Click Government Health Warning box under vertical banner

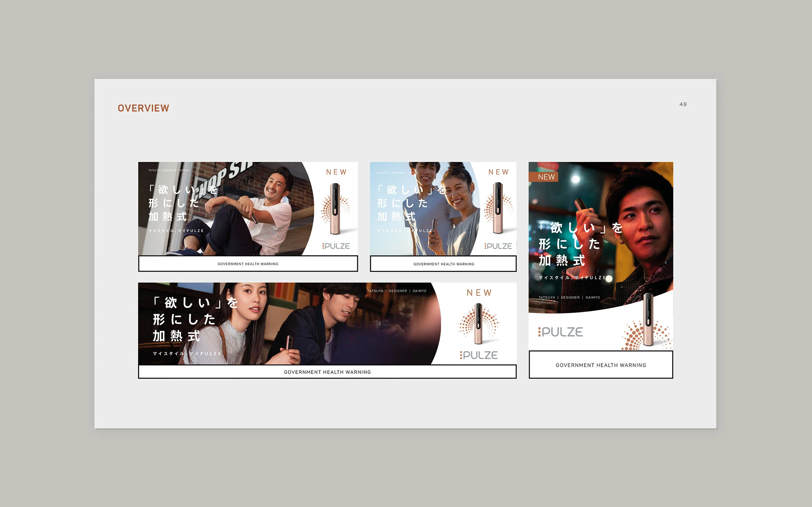tap(601, 365)
